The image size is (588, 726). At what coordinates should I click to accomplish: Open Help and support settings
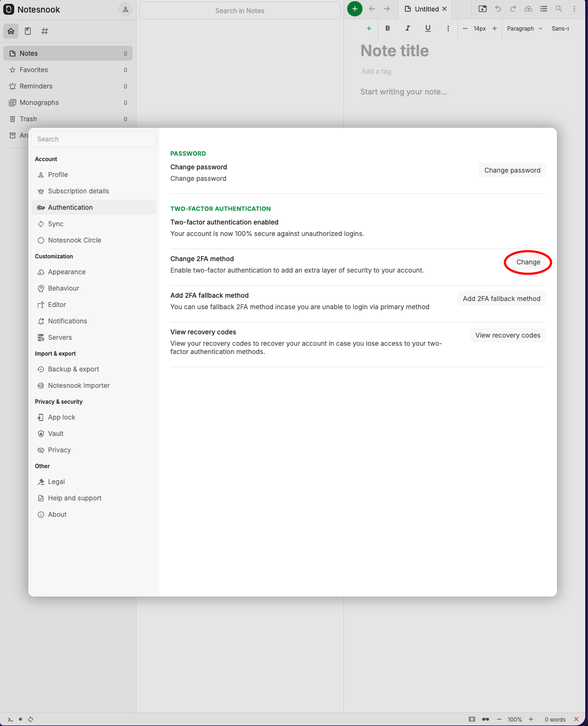click(x=94, y=498)
